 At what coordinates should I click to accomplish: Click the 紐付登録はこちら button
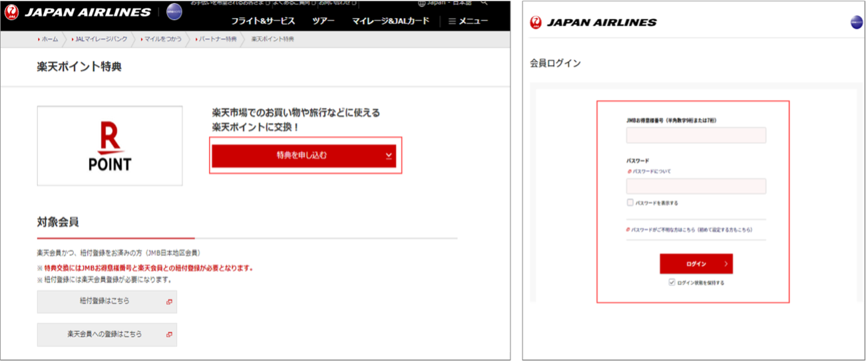107,301
